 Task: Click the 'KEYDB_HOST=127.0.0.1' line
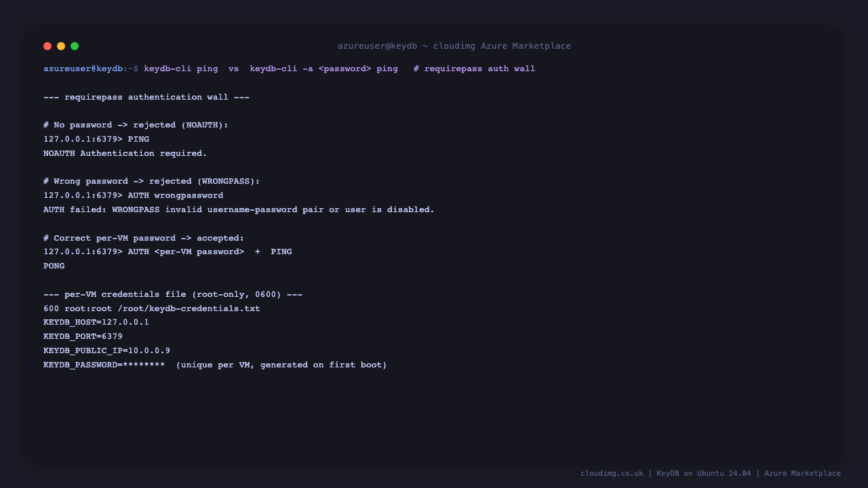point(96,323)
